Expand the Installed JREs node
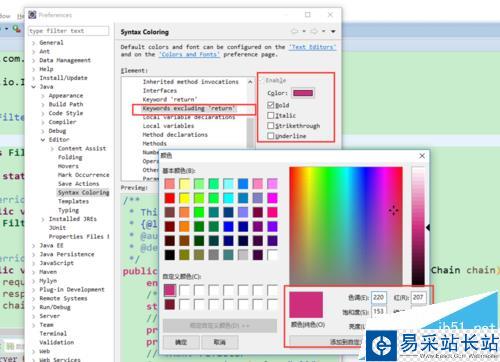500x362 pixels. (43, 219)
